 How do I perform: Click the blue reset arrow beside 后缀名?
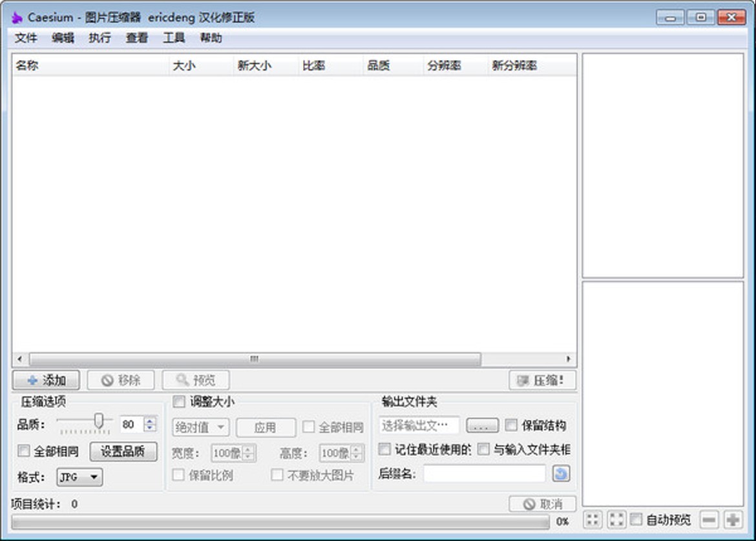tap(560, 474)
